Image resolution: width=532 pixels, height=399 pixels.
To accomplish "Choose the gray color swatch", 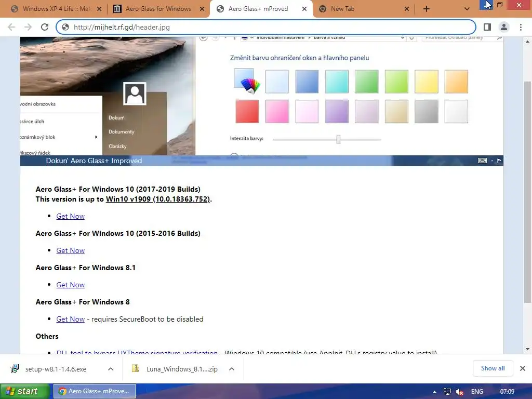I will pos(427,111).
